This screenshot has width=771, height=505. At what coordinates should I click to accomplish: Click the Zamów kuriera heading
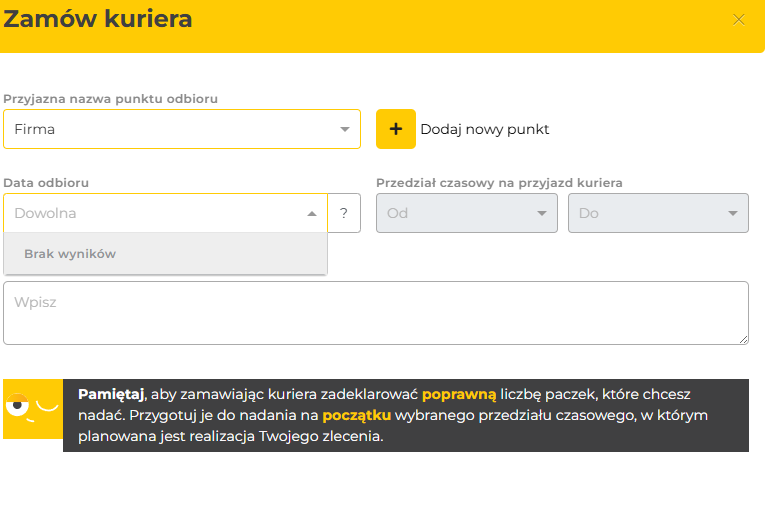99,19
